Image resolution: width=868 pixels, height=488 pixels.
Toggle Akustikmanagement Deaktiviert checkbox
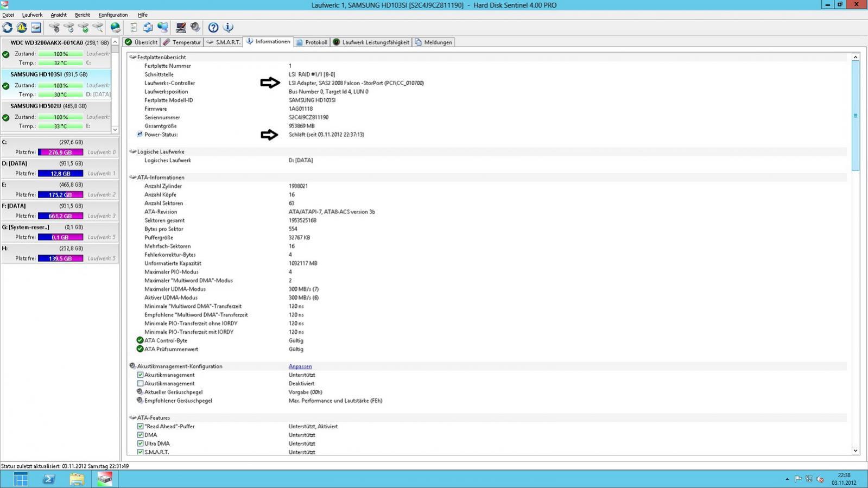[140, 383]
